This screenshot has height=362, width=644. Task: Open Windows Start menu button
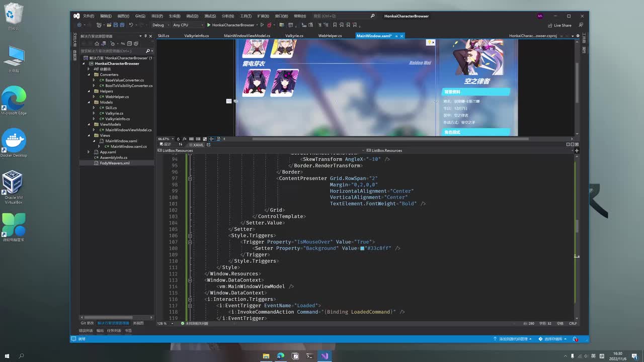pos(7,356)
